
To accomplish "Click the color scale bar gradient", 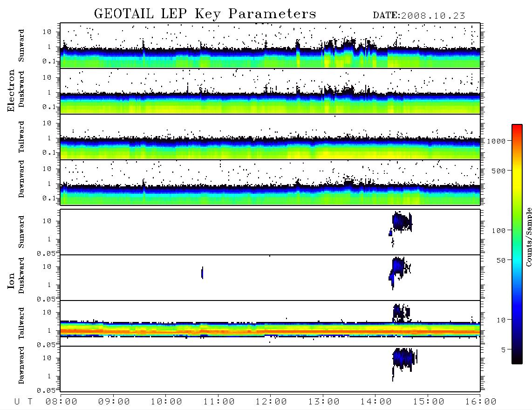I will (517, 244).
